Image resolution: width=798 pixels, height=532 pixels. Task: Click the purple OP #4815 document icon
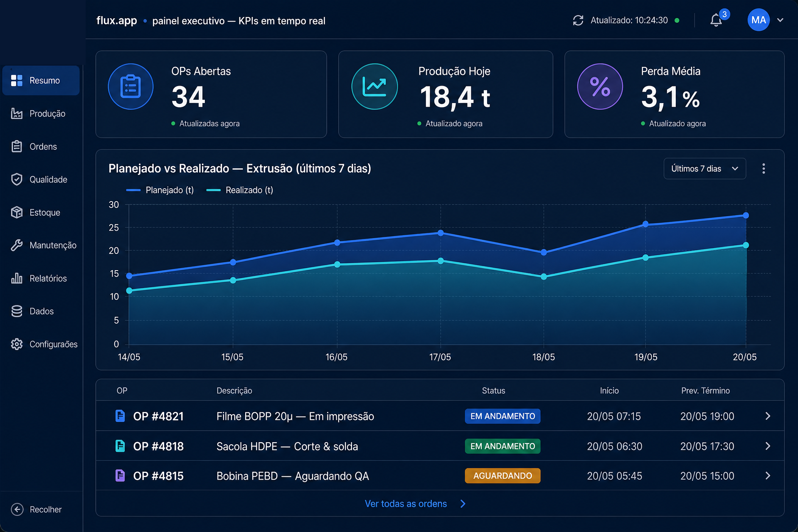click(x=120, y=475)
